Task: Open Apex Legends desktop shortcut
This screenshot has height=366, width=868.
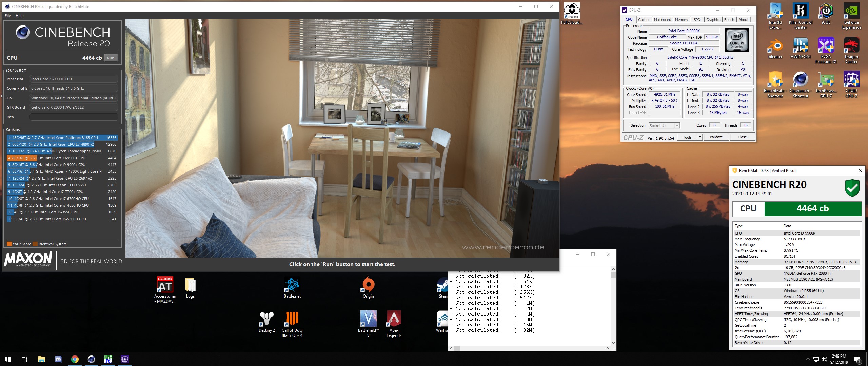Action: (394, 324)
